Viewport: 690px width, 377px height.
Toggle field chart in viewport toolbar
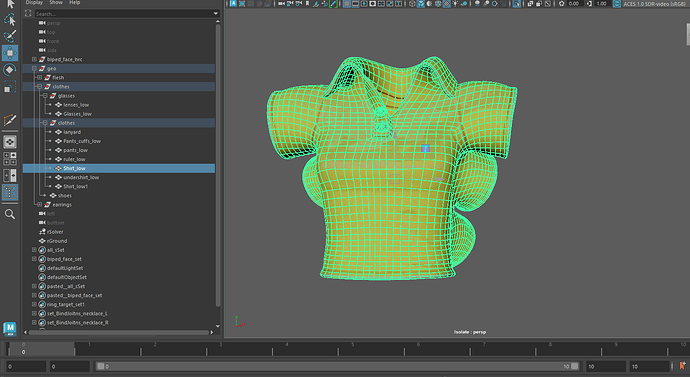tap(381, 4)
